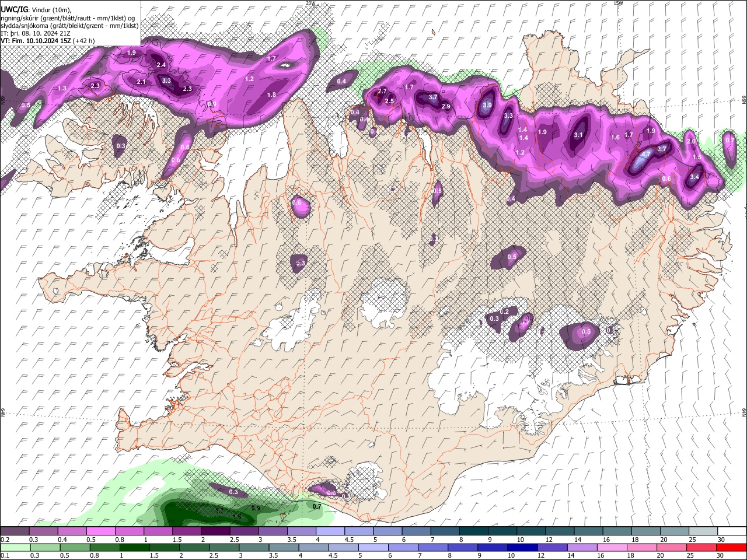Select the lower legend swatch starting at 0.1
747x560 pixels.
point(15,547)
